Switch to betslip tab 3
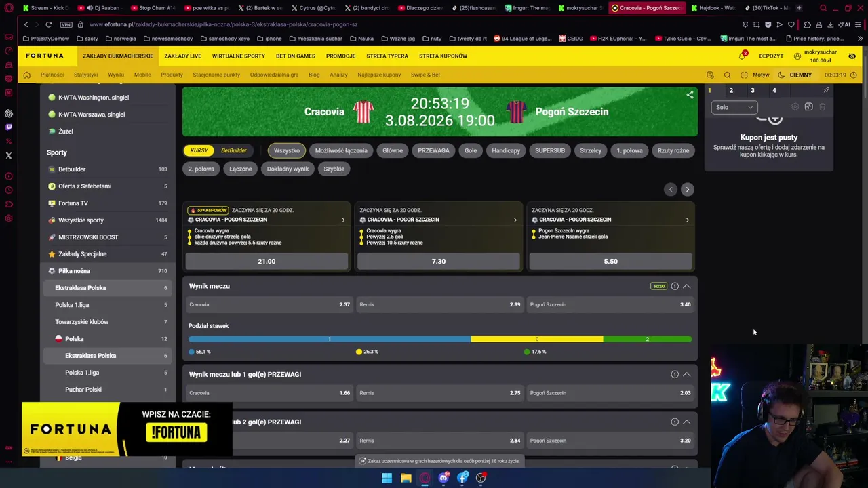Image resolution: width=868 pixels, height=488 pixels. 753,90
